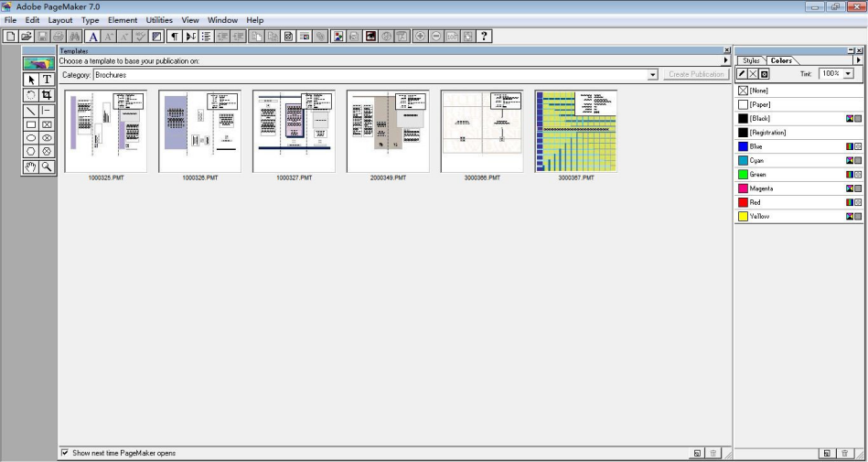Image resolution: width=868 pixels, height=462 pixels.
Task: Select the Rectangle Frame tool
Action: point(47,124)
